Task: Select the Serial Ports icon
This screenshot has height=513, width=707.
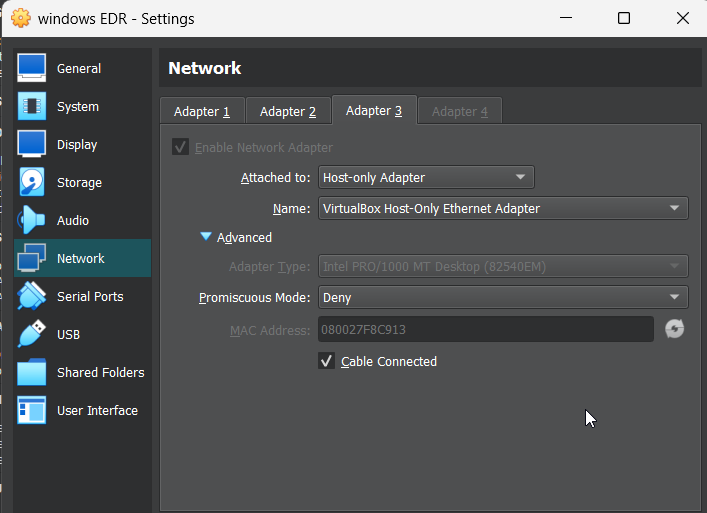Action: pyautogui.click(x=32, y=296)
